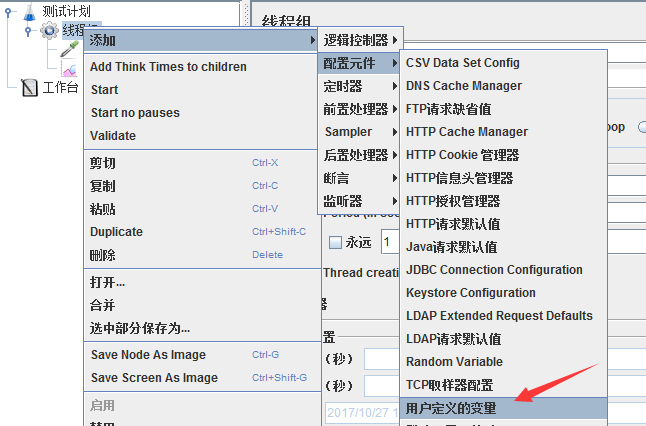
Task: Expand the 后置处理器 submenu
Action: tap(359, 155)
